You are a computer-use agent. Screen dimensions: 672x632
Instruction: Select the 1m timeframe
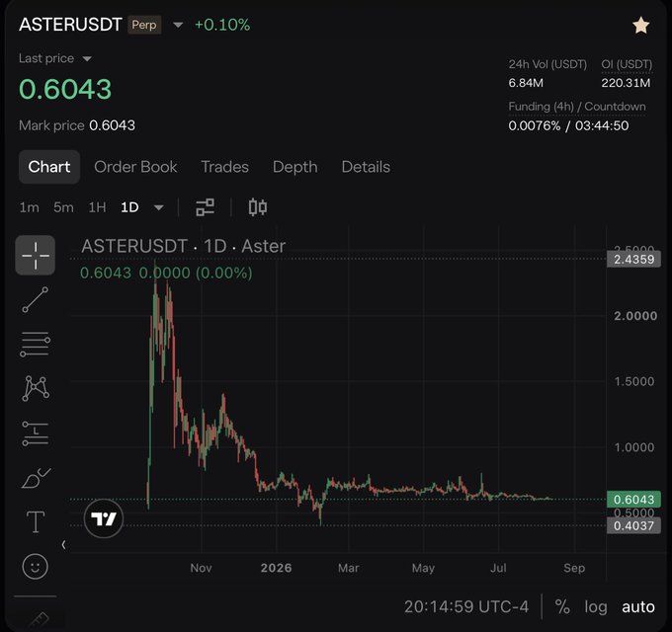tap(29, 207)
